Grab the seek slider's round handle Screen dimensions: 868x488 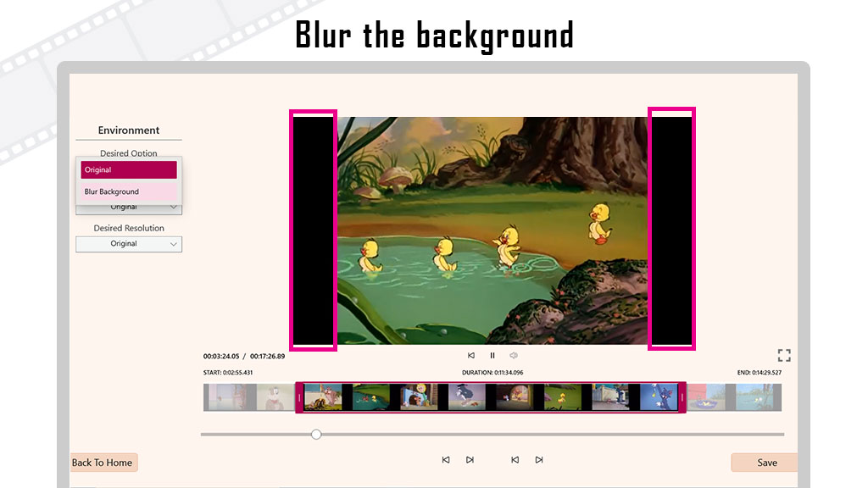click(316, 435)
